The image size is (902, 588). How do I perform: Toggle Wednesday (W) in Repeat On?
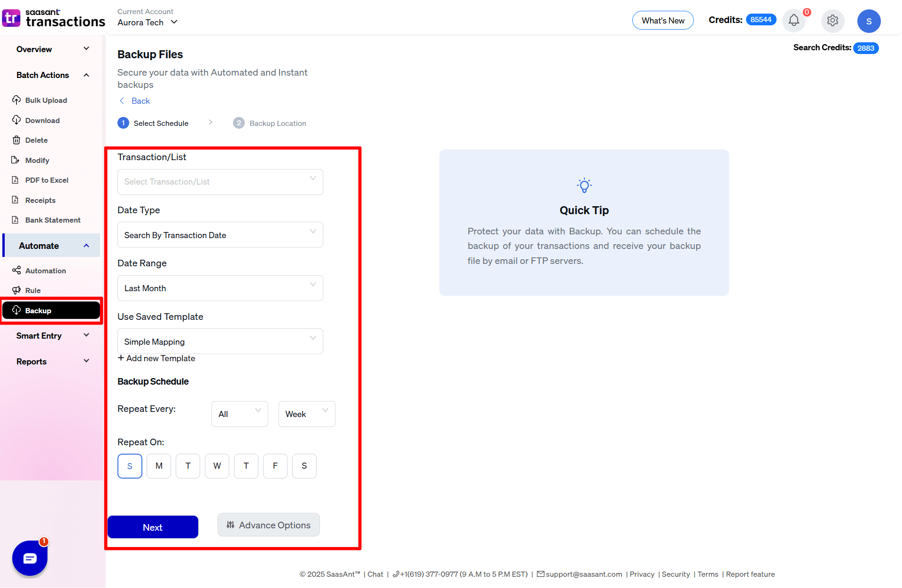coord(217,466)
